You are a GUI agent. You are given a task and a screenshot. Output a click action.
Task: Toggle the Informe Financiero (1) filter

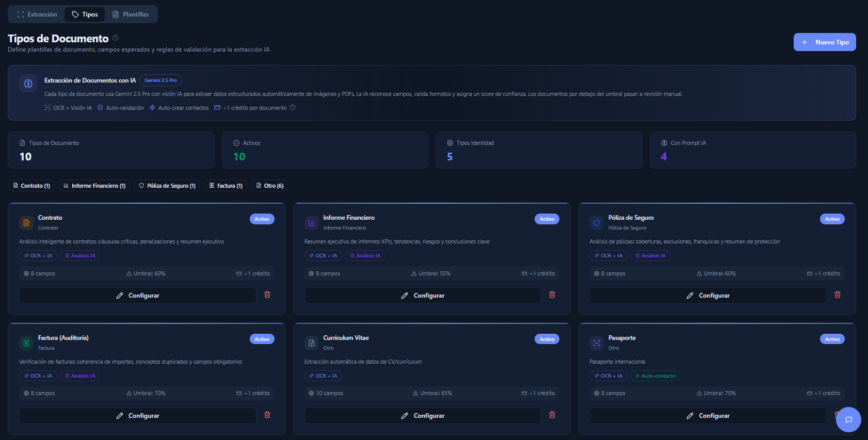pyautogui.click(x=94, y=186)
